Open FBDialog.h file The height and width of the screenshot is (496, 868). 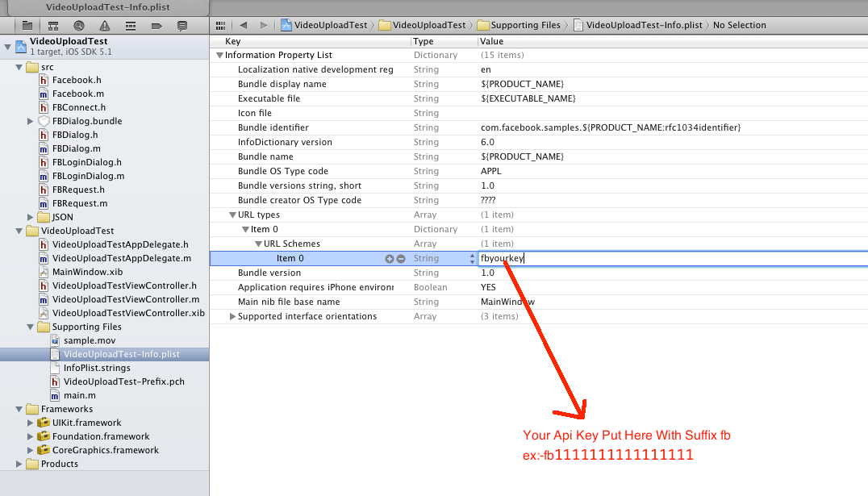pyautogui.click(x=75, y=135)
